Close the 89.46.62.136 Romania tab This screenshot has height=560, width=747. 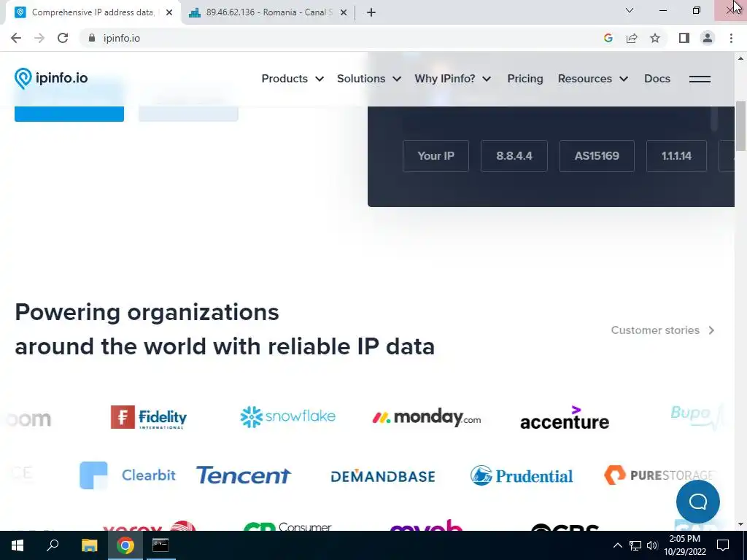(344, 12)
